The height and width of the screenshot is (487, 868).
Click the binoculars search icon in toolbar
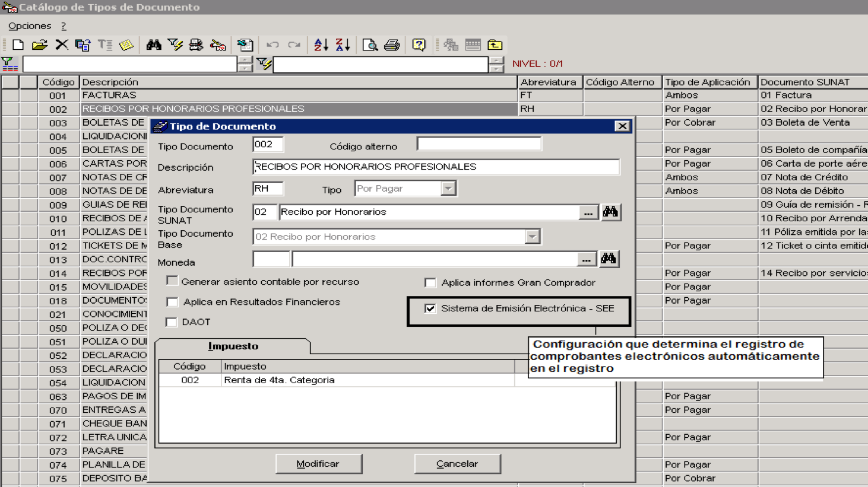(x=154, y=45)
